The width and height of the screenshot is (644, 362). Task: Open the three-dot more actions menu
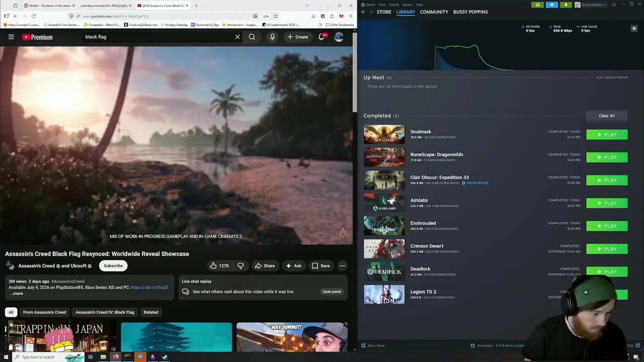[342, 265]
